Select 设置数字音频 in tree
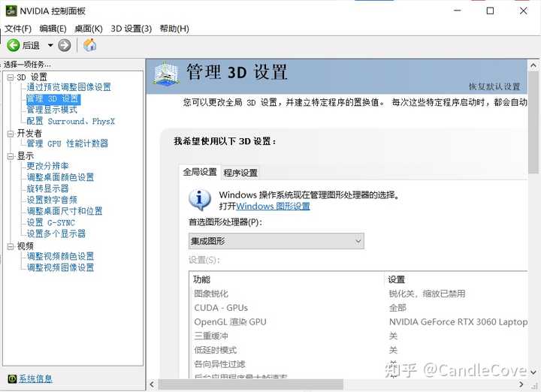This screenshot has height=392, width=541. point(52,200)
